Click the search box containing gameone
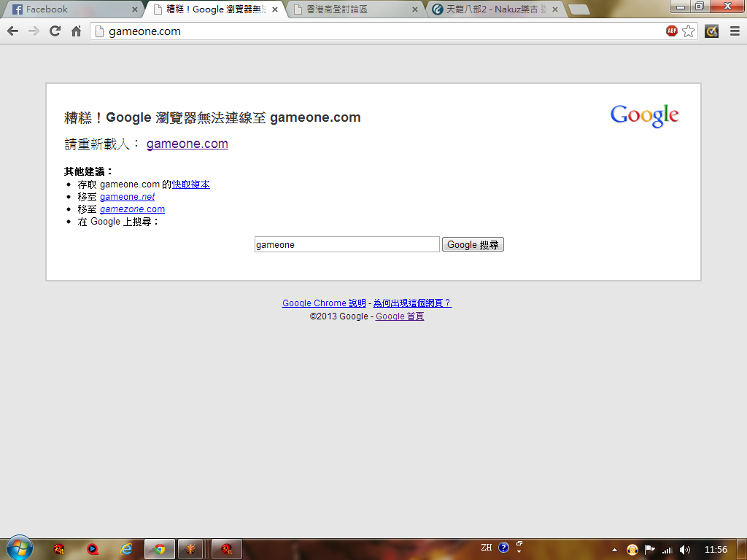 (x=347, y=244)
